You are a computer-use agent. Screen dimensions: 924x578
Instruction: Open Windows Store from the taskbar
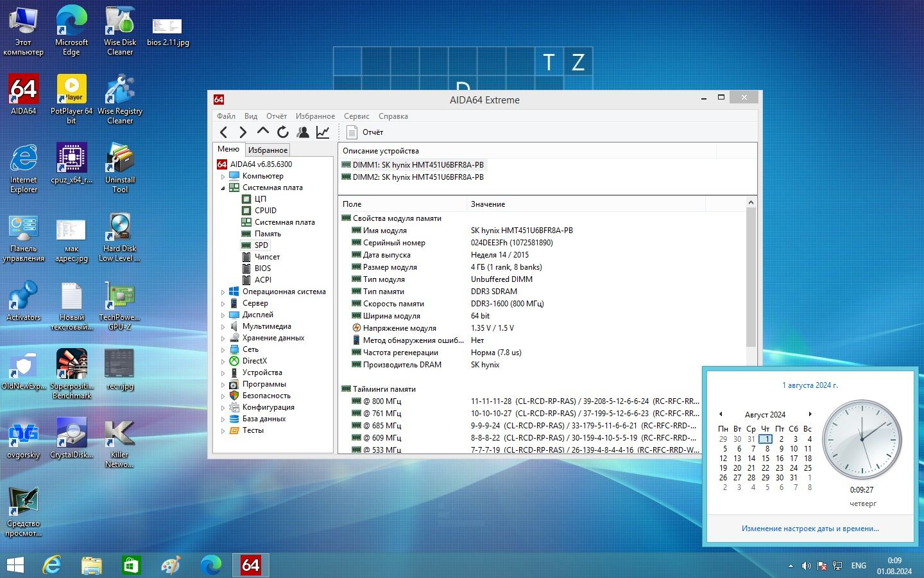tap(131, 565)
